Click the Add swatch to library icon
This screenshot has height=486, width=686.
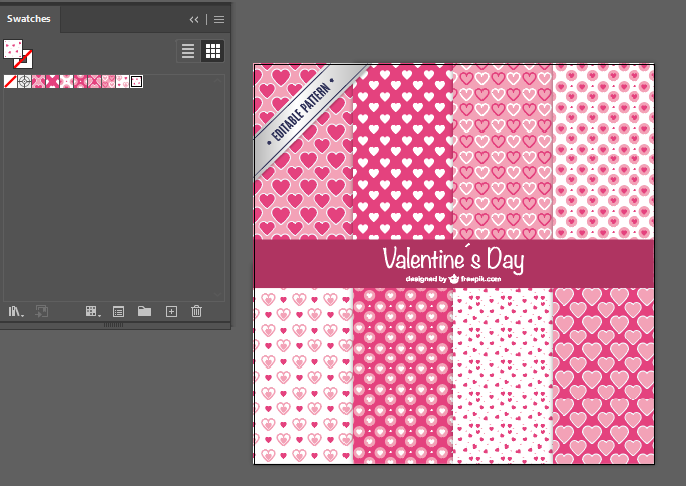click(42, 311)
